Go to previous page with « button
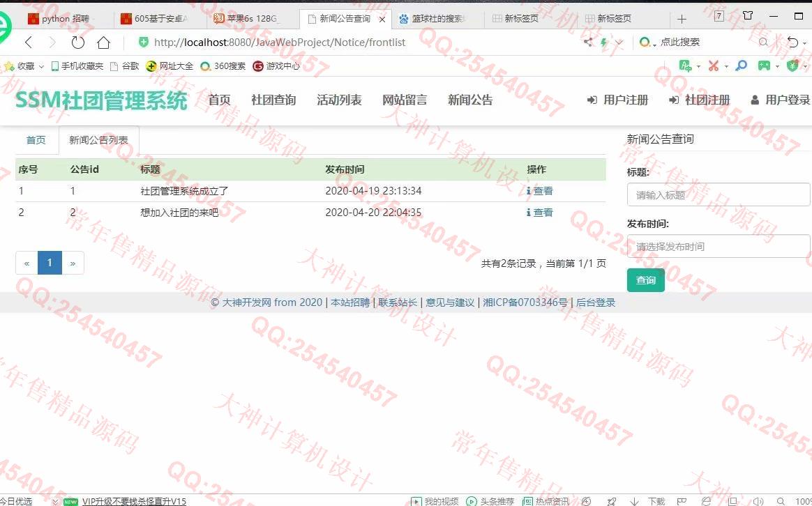Screen dimensions: 812x506 [x=27, y=263]
